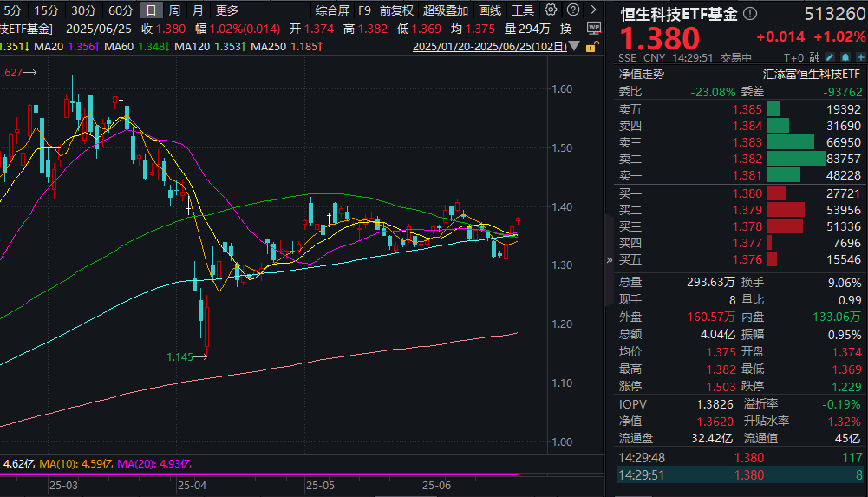Click the info icon beside 恒生科技ETF基金

750,14
